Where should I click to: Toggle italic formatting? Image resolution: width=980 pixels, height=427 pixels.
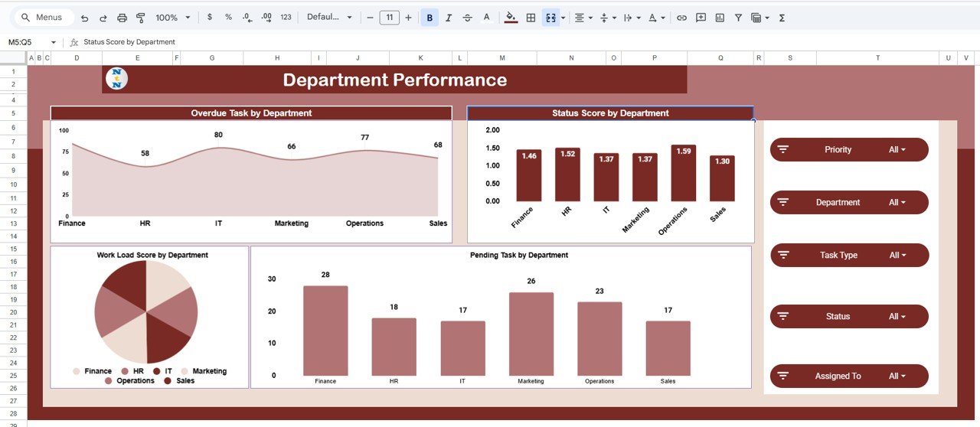(449, 18)
